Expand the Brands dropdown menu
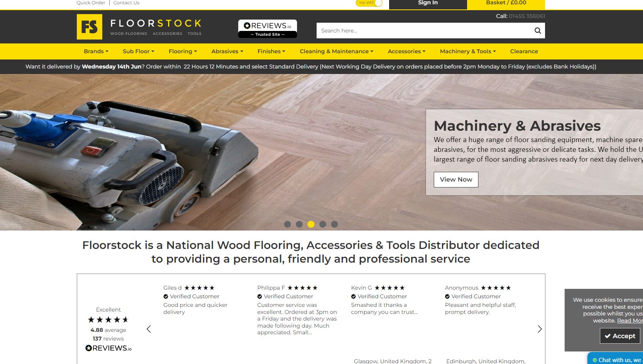This screenshot has height=364, width=643. [x=96, y=51]
